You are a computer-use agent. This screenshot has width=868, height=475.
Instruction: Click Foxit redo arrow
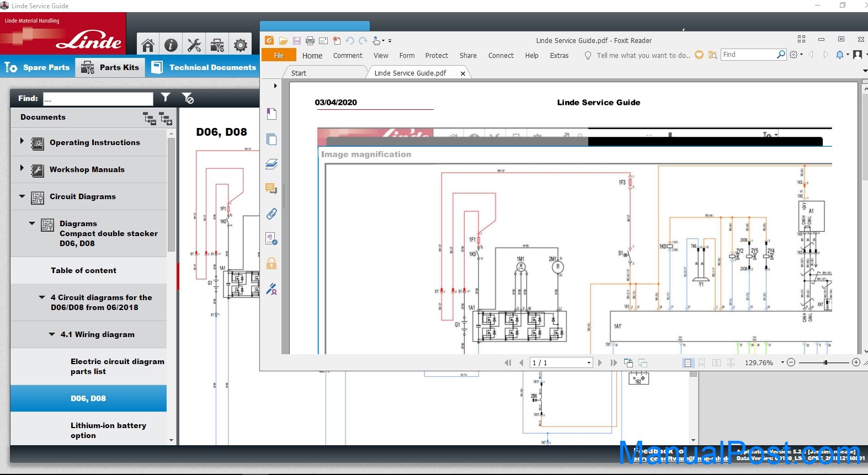click(x=363, y=40)
